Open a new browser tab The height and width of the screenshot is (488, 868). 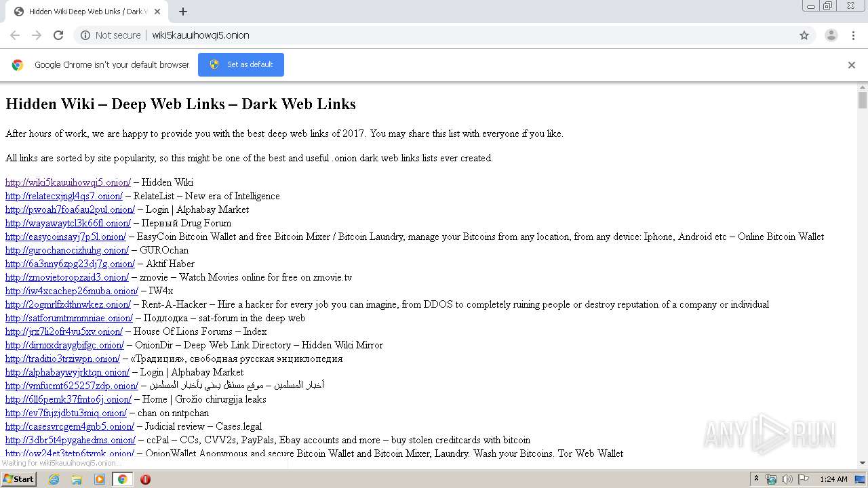click(183, 12)
